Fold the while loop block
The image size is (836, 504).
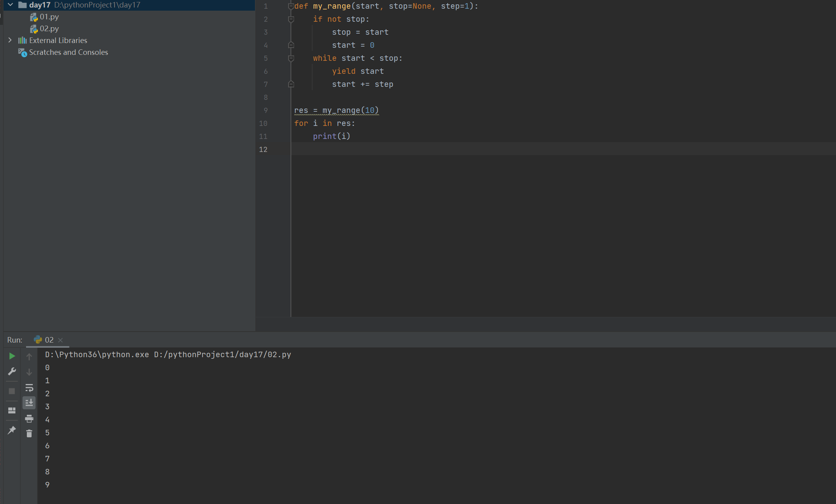pos(291,58)
